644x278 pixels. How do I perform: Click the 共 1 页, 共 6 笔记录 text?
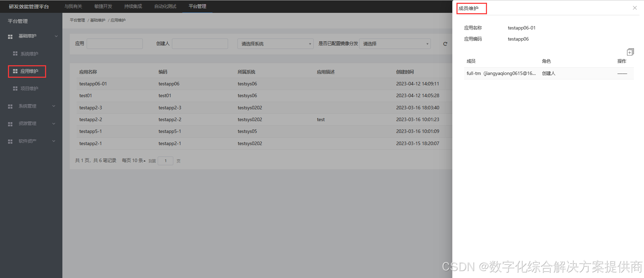pyautogui.click(x=96, y=160)
